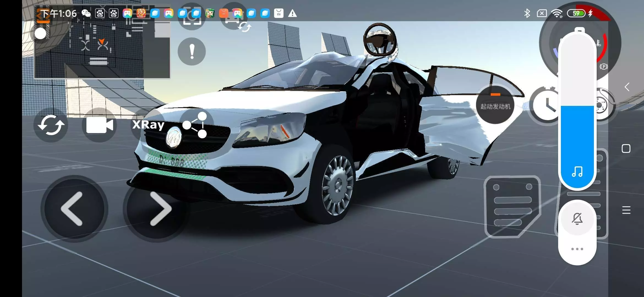The height and width of the screenshot is (297, 644).
Task: Switch view with the video camera button
Action: tap(99, 125)
